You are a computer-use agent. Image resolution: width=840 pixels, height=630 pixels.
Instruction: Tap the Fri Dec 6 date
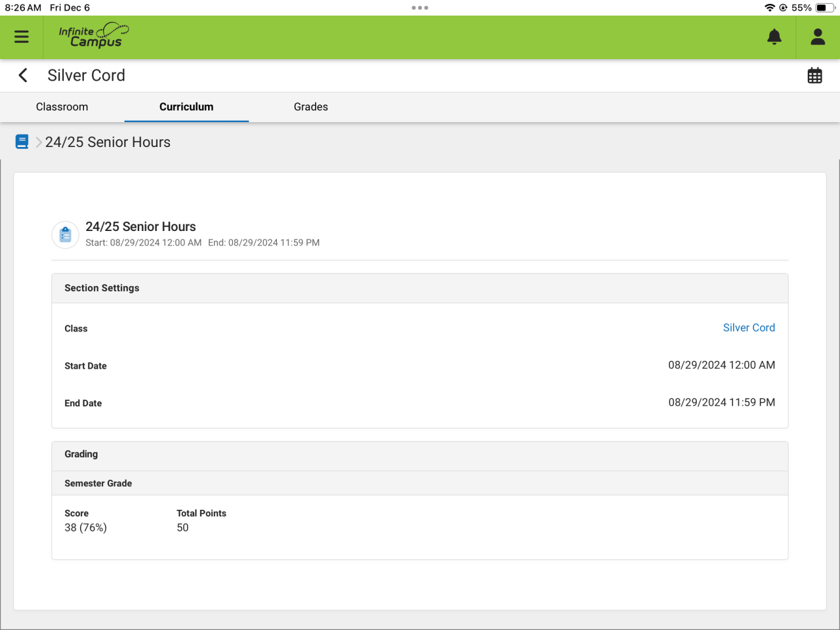[70, 8]
